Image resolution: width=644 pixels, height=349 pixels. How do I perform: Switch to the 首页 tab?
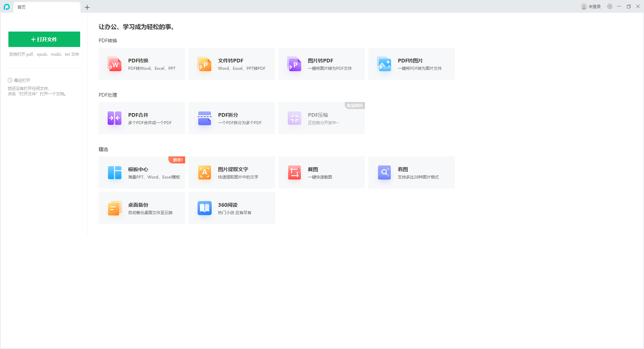click(x=47, y=7)
